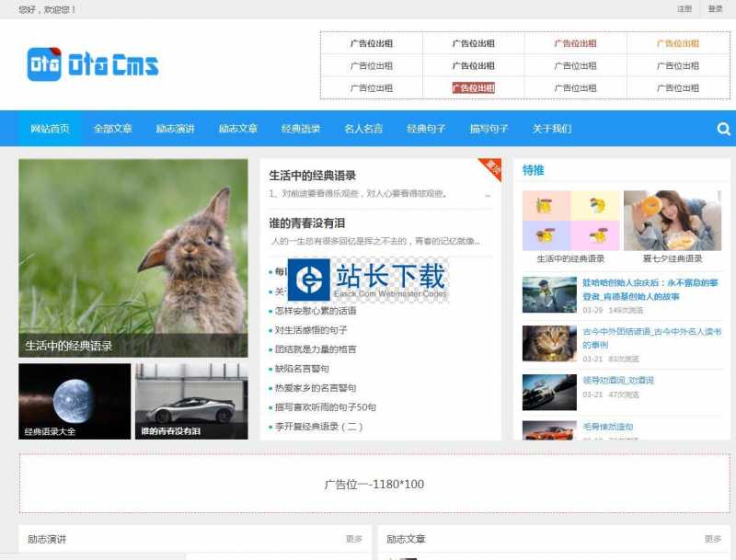Click 更多 beside 励志演讲 section
736x560 pixels.
pyautogui.click(x=353, y=539)
